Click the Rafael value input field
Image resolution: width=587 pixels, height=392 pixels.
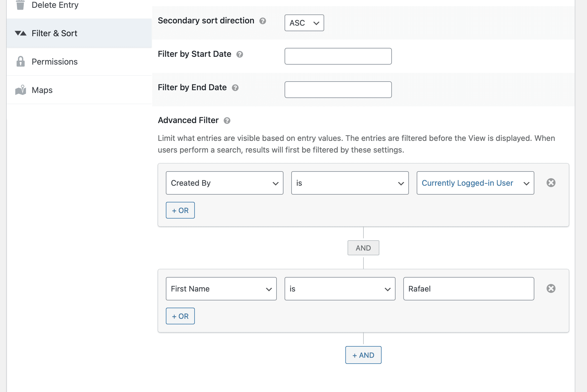click(x=468, y=289)
